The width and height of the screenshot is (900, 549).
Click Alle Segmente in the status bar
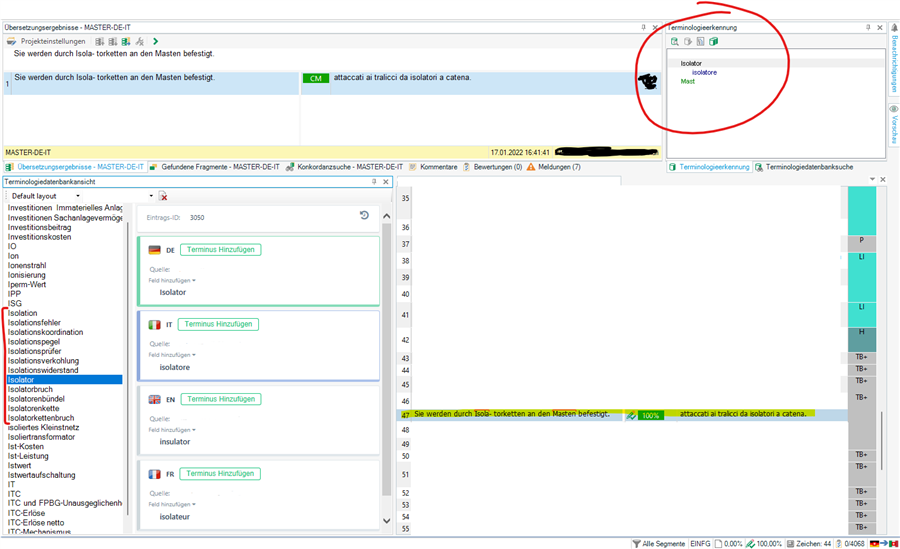point(664,543)
